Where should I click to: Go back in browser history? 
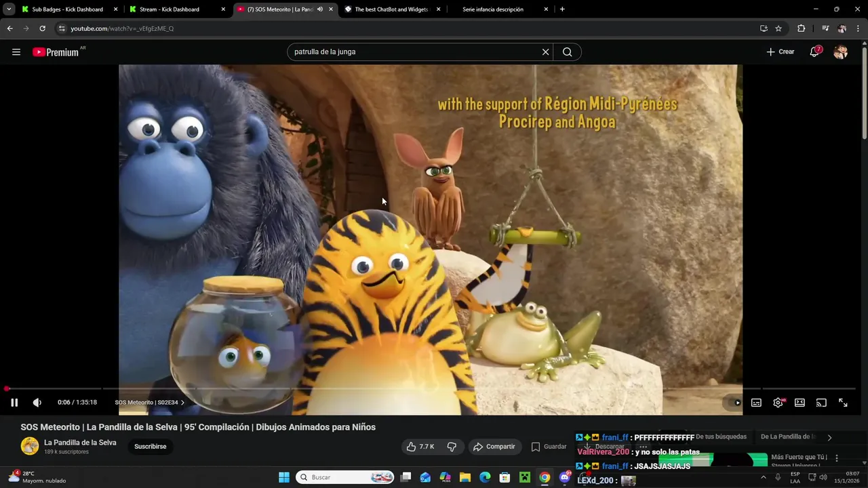[x=9, y=28]
